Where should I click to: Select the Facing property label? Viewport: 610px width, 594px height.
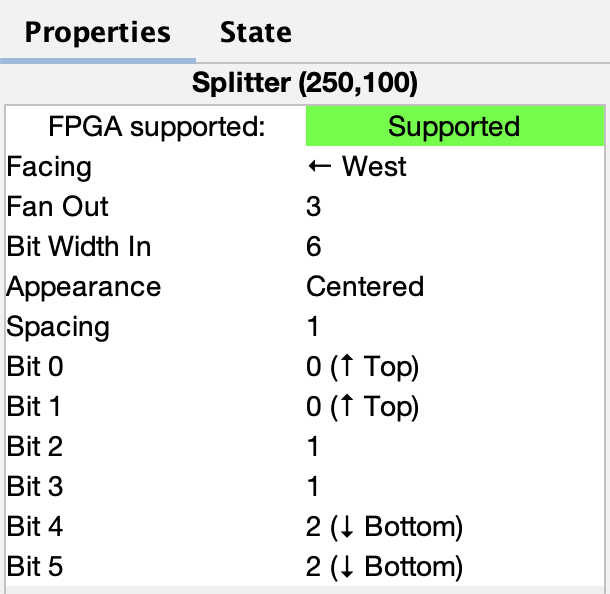(49, 167)
